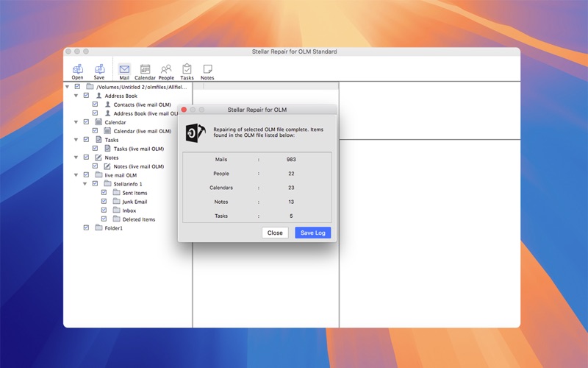Click the Calendars count value 23
Screen dimensions: 588x368
pos(291,188)
